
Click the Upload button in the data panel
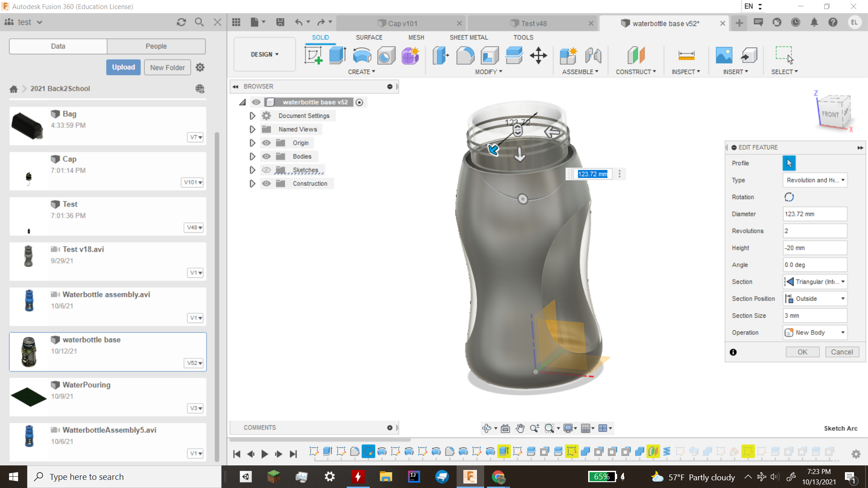click(123, 67)
